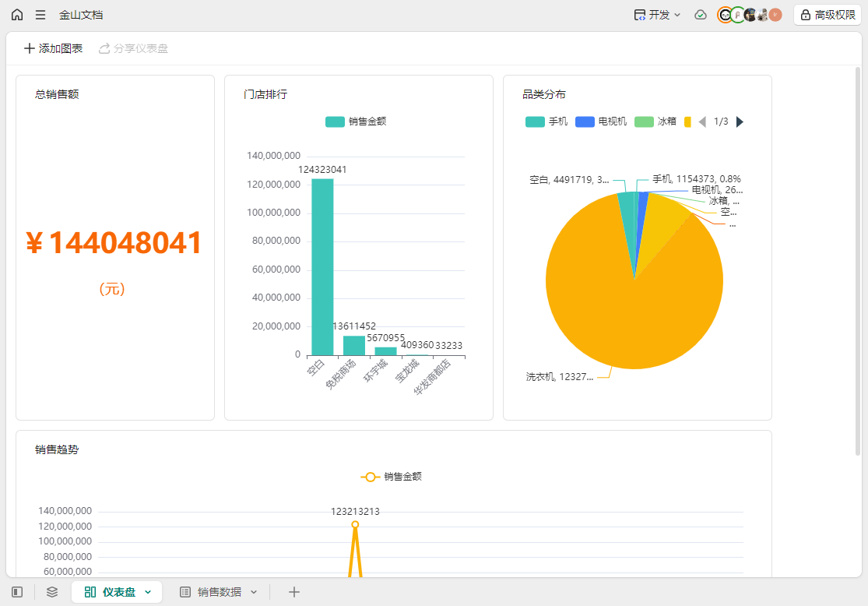868x606 pixels.
Task: Click the 123213213 peak data point
Action: 356,524
